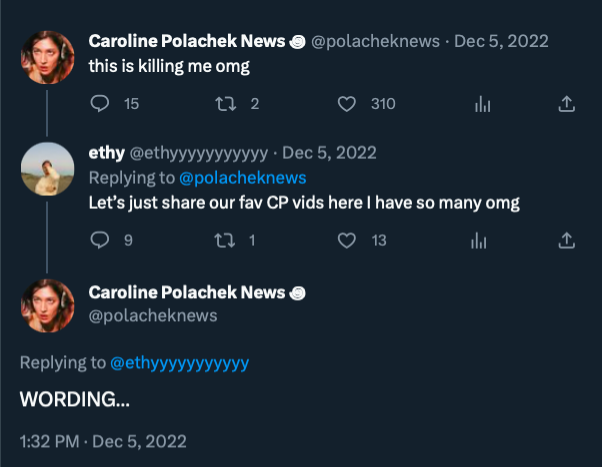Like the 'this is killing me omg' tweet
The height and width of the screenshot is (467, 602).
(x=348, y=103)
